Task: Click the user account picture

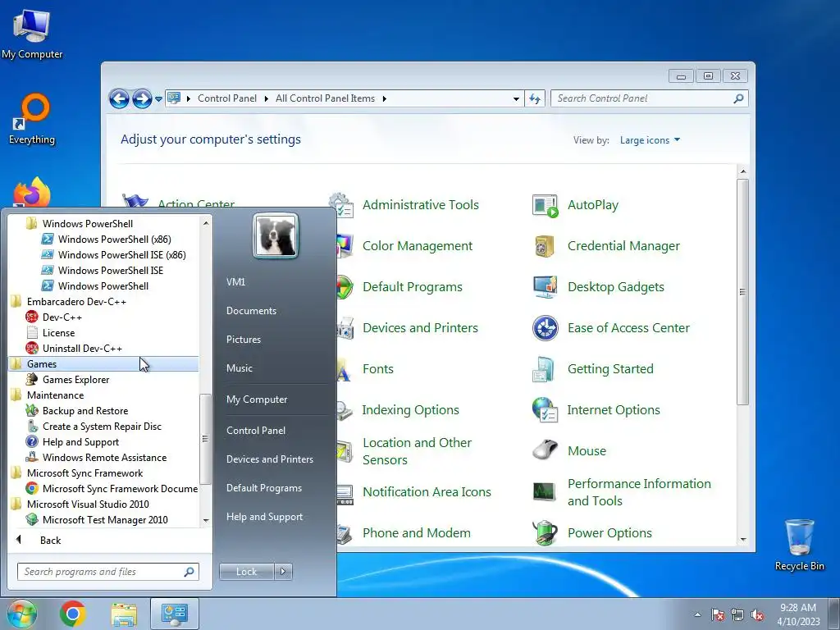Action: [x=276, y=235]
